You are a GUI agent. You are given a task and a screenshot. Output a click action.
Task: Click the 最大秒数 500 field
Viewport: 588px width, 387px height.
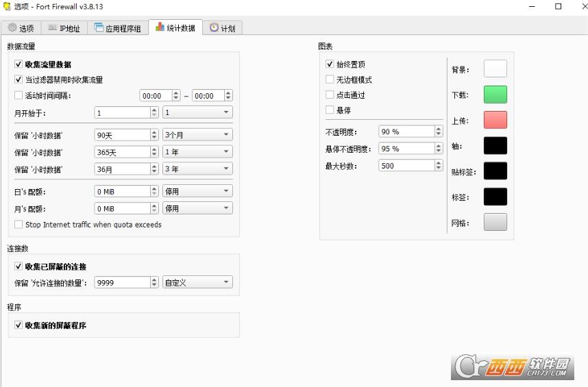pos(406,166)
